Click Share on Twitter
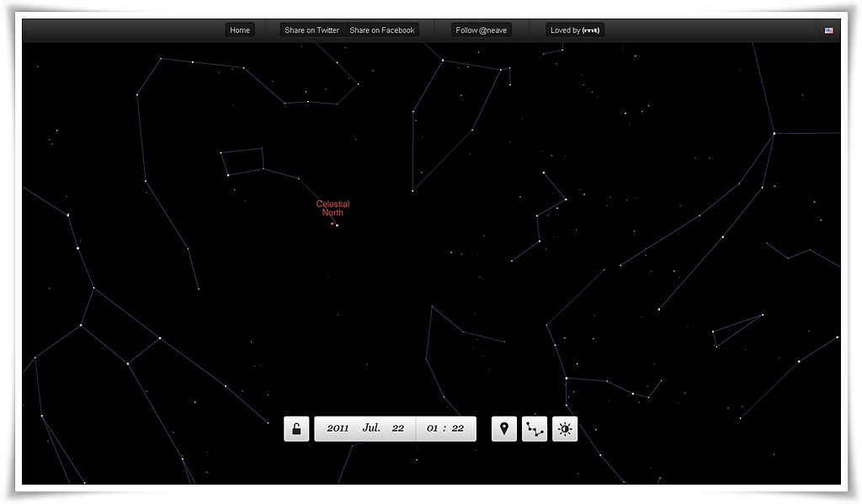Viewport: 862px width, 504px height. [x=312, y=30]
